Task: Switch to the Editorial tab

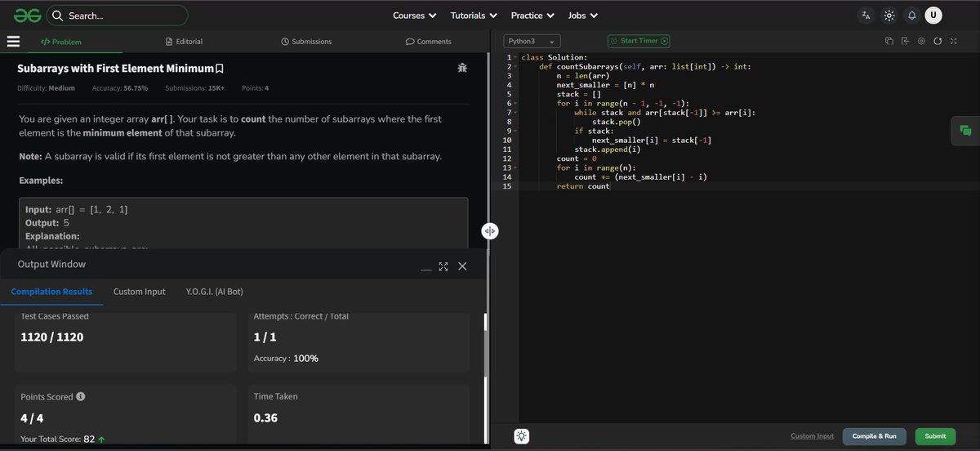Action: 184,42
